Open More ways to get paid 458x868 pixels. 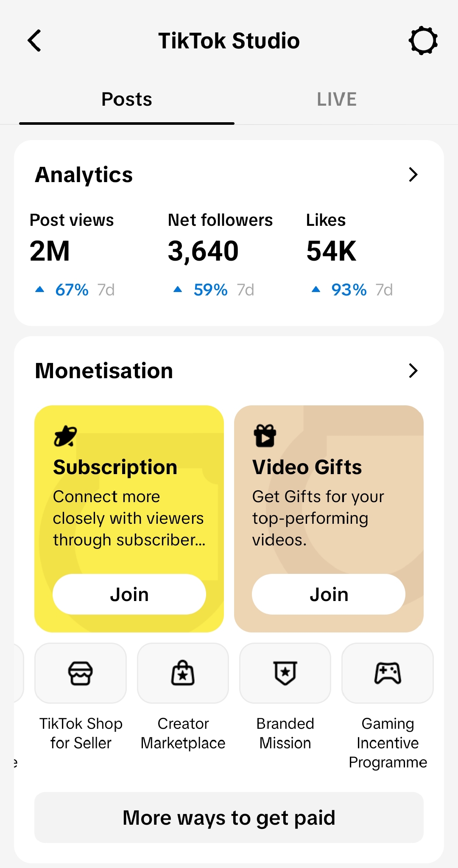[x=229, y=817]
